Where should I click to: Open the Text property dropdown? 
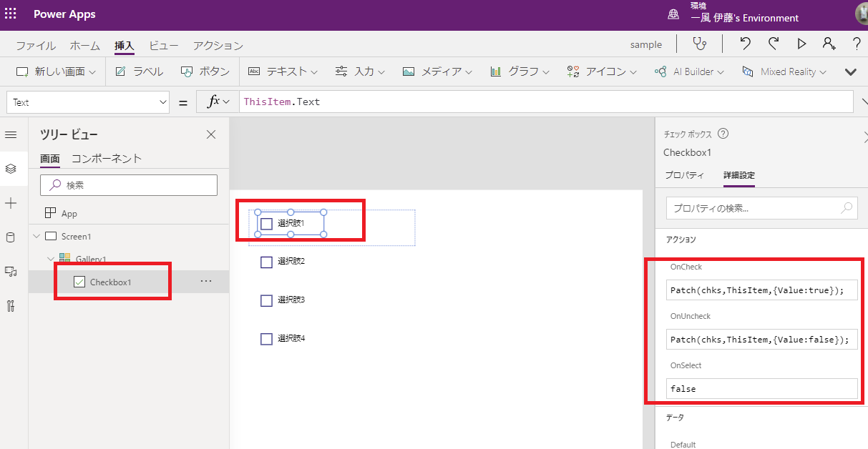[87, 102]
